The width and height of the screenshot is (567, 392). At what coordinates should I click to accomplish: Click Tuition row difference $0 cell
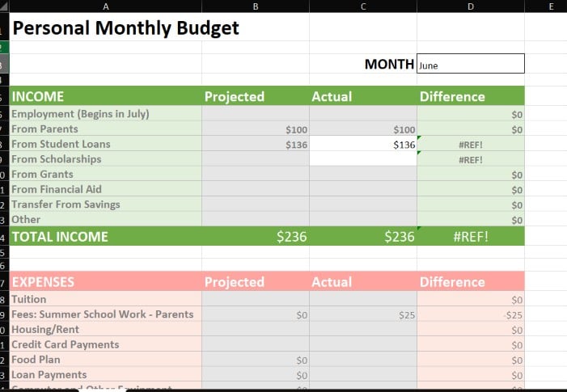click(x=471, y=299)
